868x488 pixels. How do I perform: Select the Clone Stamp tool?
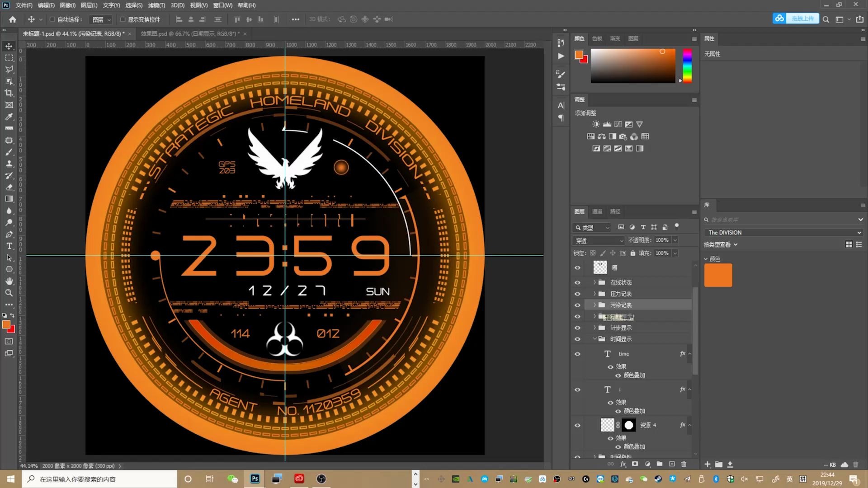9,164
